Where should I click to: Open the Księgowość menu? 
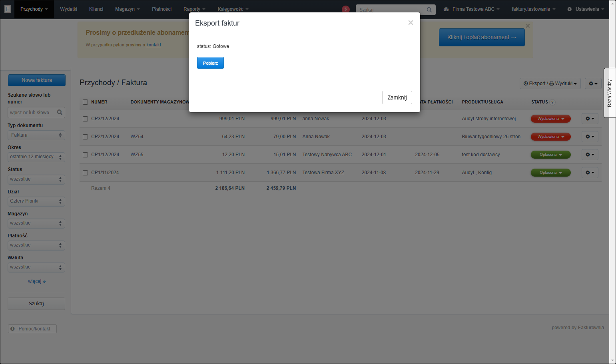pos(233,9)
